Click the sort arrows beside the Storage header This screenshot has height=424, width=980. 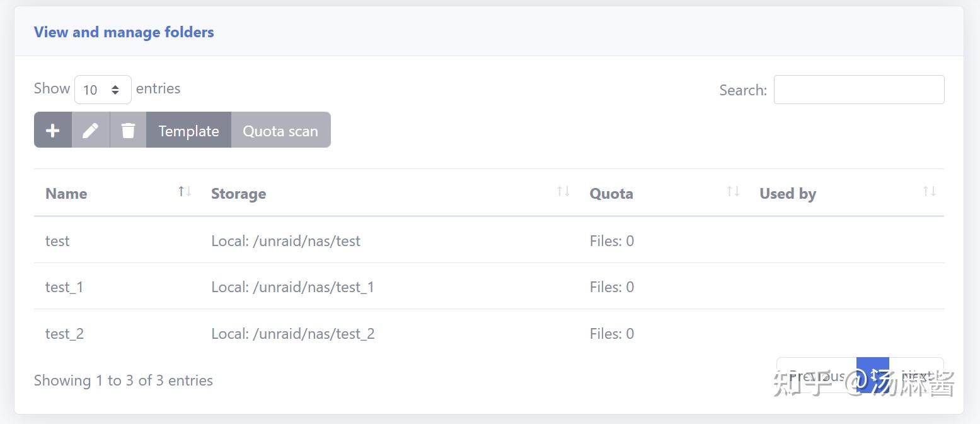coord(561,193)
